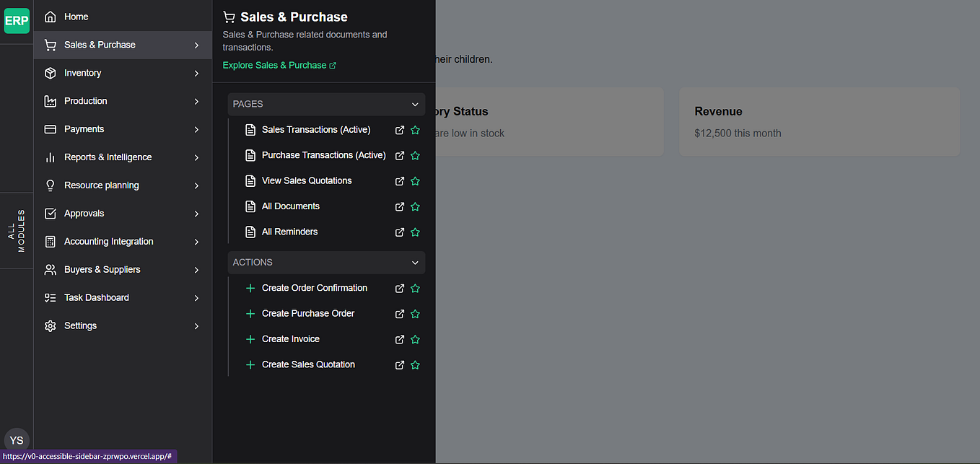
Task: Click the All Modules vertical label
Action: [x=17, y=231]
